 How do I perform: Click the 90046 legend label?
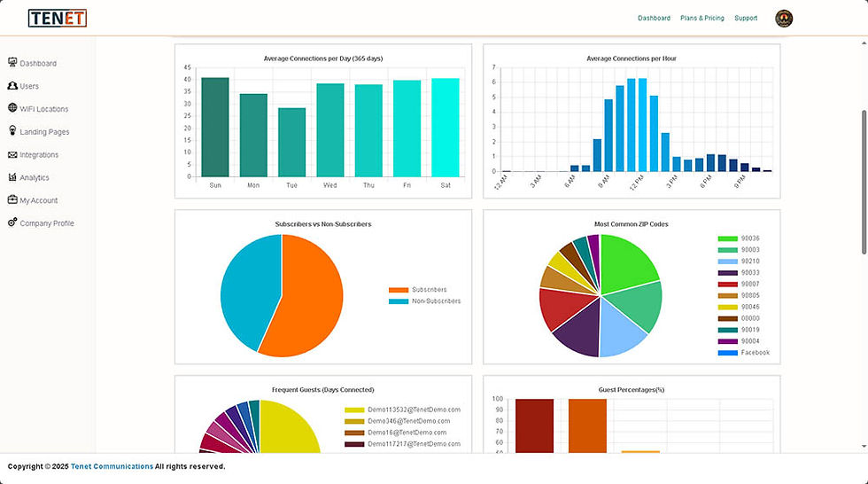click(751, 307)
